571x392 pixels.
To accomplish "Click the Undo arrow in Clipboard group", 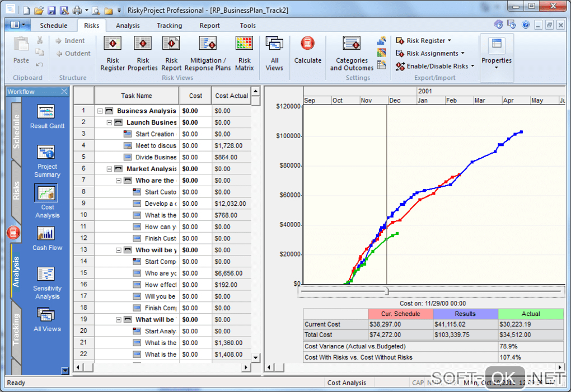I will point(40,64).
